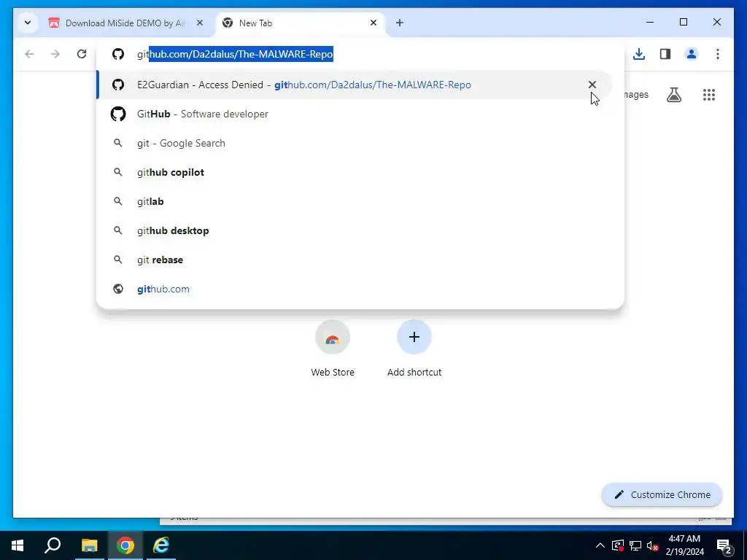Select E2Guardian Access Denied suggestion

click(355, 85)
